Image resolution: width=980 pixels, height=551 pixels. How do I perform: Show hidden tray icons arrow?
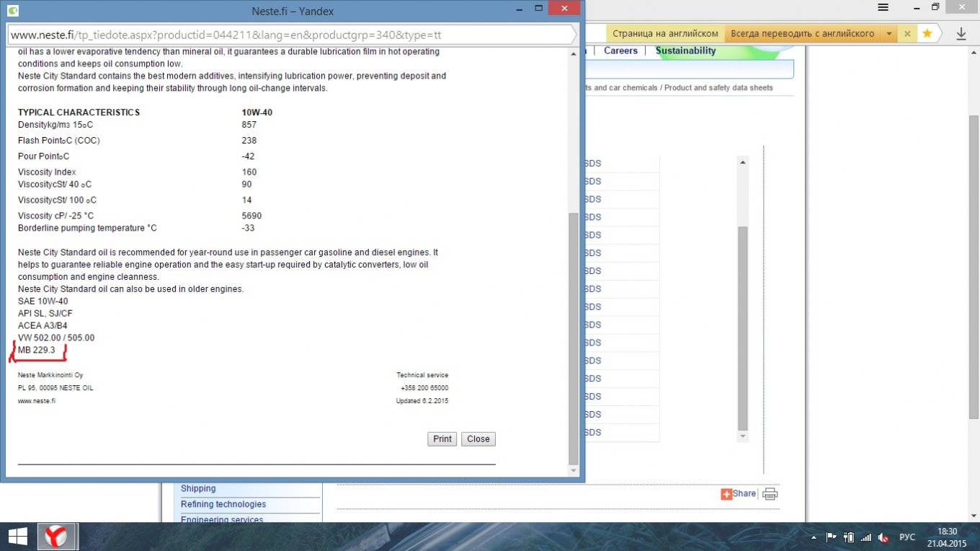click(814, 537)
